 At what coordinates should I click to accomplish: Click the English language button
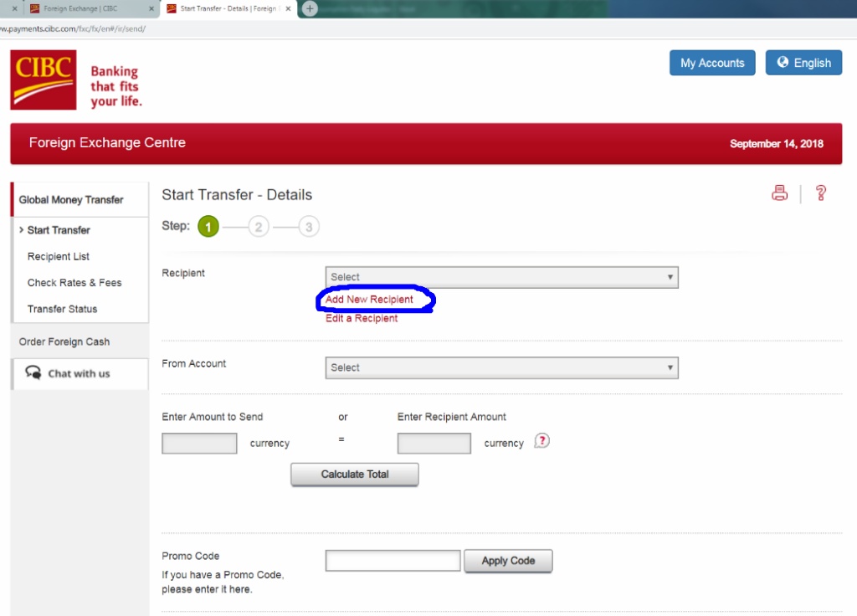tap(803, 63)
